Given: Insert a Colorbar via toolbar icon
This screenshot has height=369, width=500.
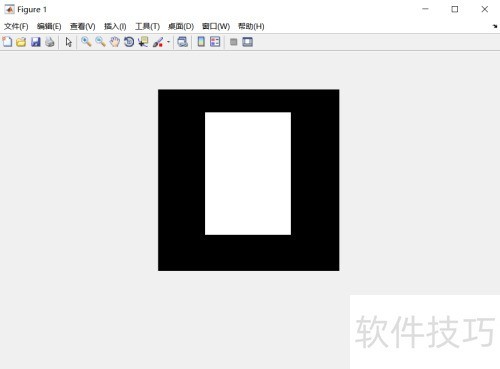Looking at the screenshot, I should (201, 42).
